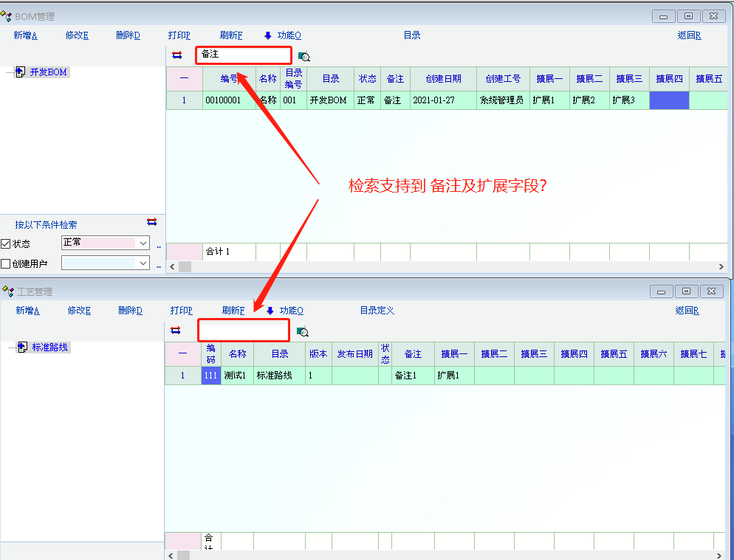Click the BOM search field containing 备注
734x560 pixels.
pos(243,55)
